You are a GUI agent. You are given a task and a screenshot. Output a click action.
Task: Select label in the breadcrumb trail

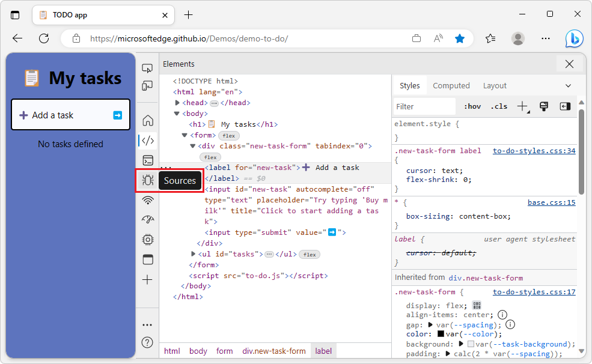(323, 351)
